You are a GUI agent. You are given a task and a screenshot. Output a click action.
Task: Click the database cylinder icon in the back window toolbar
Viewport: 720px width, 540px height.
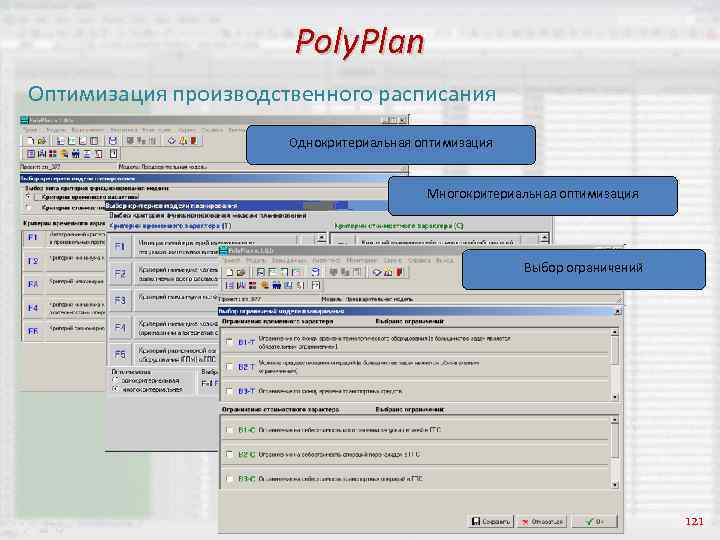[112, 141]
